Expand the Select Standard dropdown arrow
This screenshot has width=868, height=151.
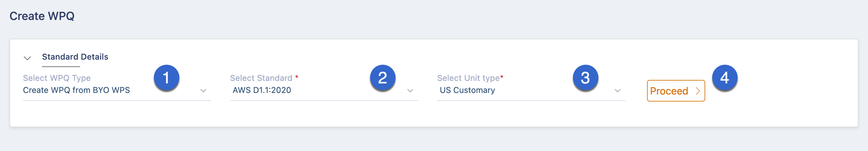(410, 91)
